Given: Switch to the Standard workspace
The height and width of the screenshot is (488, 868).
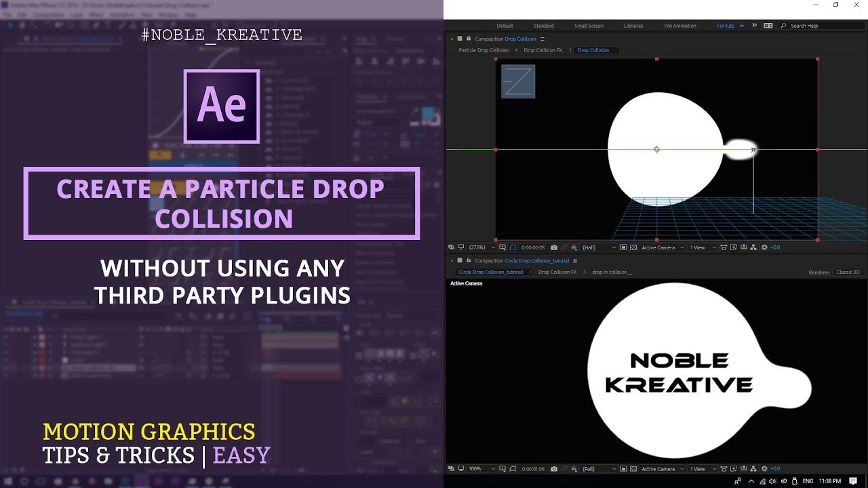Looking at the screenshot, I should (x=544, y=26).
